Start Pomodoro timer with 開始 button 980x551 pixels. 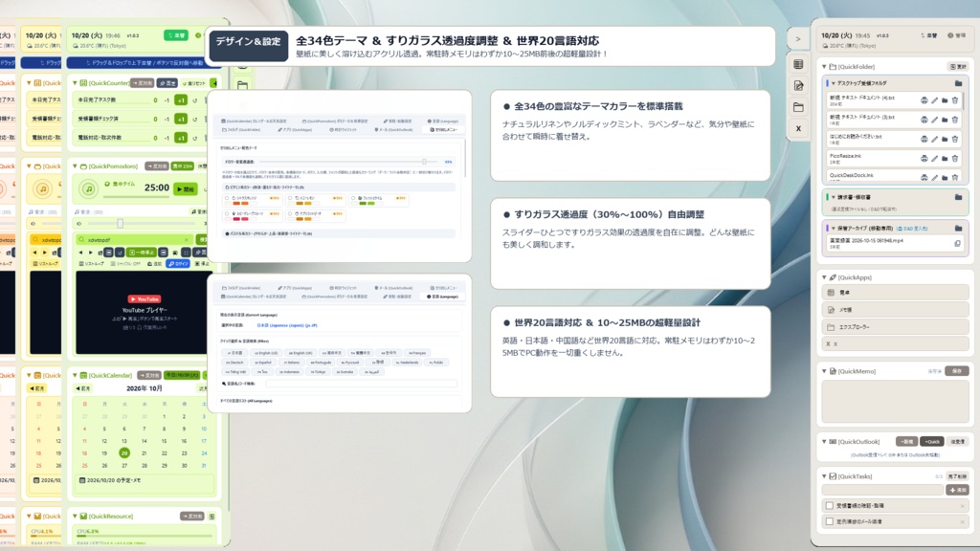point(185,188)
